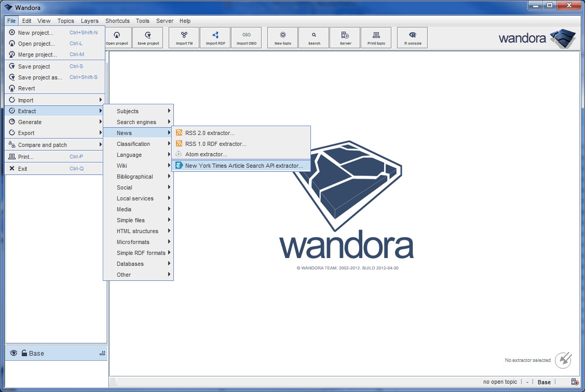Toggle visibility eye of Base layer
This screenshot has width=585, height=392.
coord(13,353)
